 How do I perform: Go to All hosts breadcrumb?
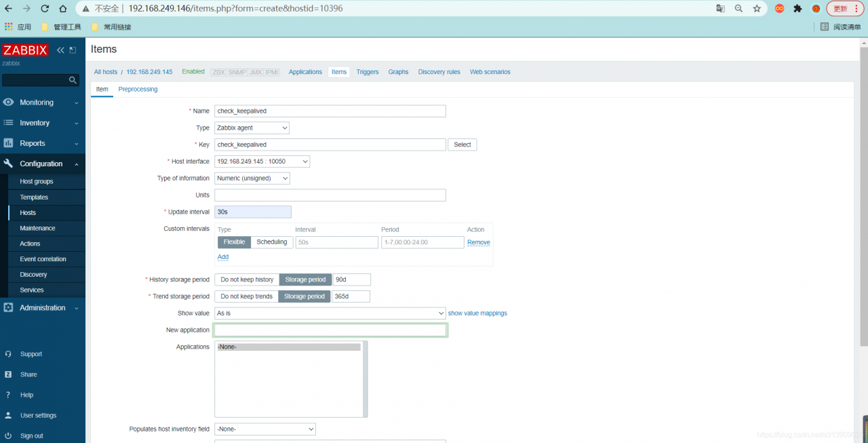click(106, 72)
